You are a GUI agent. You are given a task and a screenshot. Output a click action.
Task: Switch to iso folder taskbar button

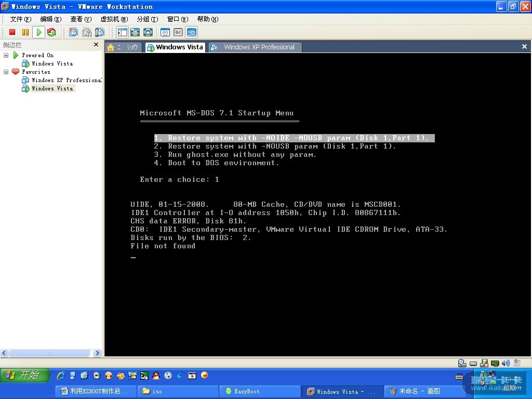coord(178,391)
